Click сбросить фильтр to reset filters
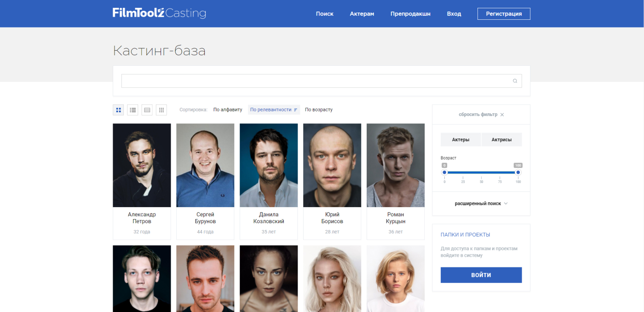 [x=478, y=115]
